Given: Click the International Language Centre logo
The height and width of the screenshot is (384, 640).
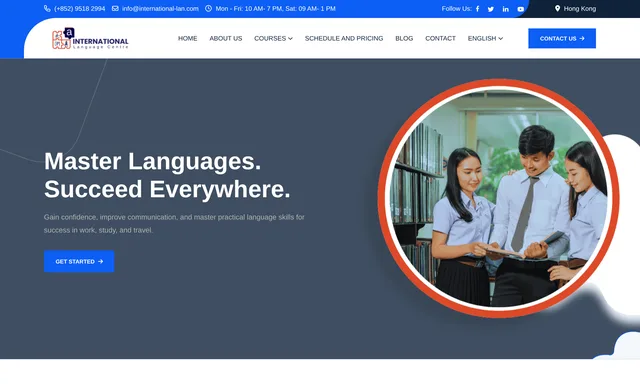Looking at the screenshot, I should click(x=90, y=39).
